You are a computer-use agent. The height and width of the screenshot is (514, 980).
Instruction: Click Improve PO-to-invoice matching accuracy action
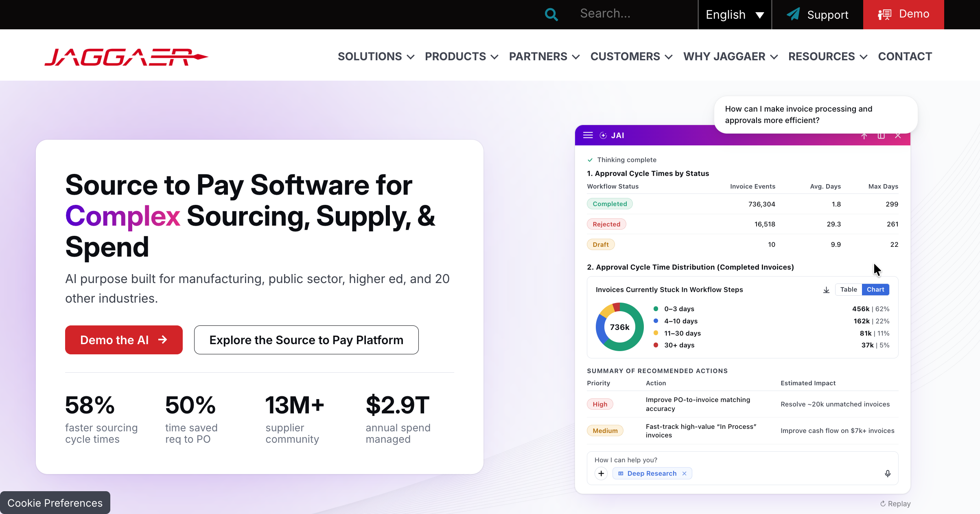[698, 404]
